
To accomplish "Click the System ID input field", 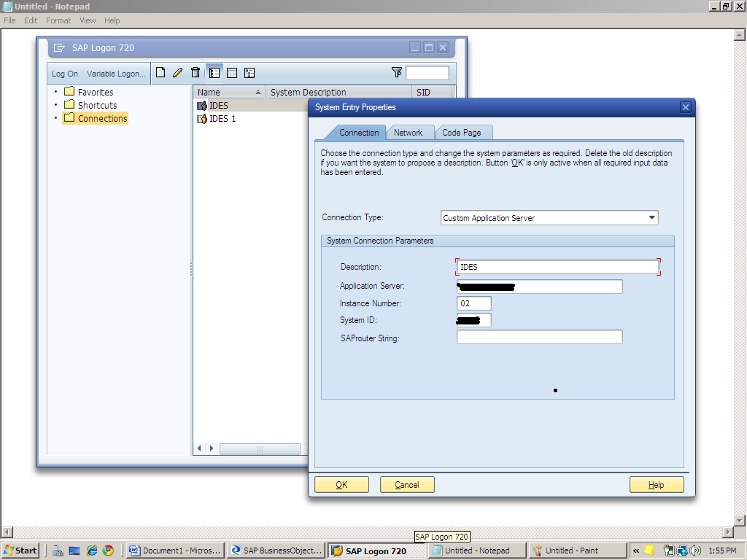I will point(473,320).
